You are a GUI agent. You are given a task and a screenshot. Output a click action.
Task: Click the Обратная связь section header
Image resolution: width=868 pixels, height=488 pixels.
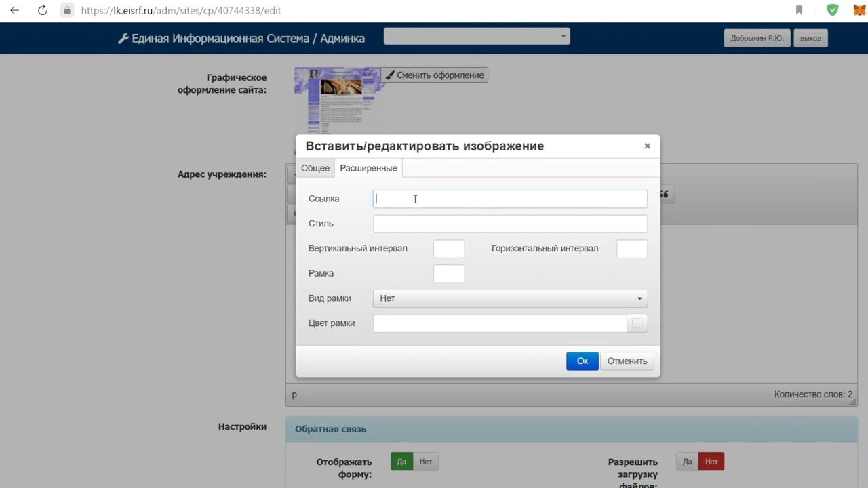572,429
